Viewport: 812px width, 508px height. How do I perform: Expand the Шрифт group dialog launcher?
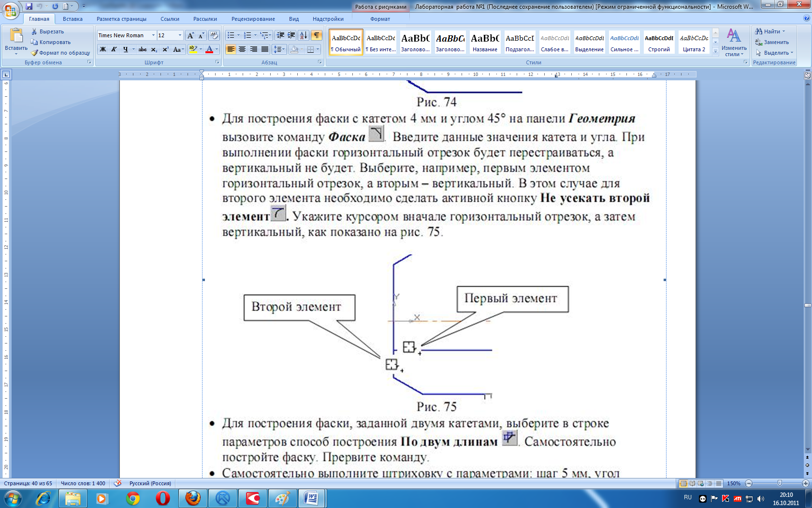217,62
